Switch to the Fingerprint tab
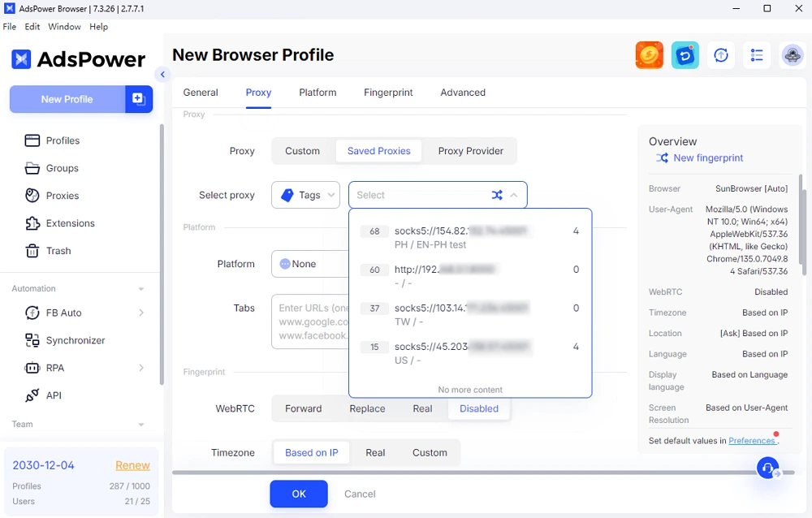This screenshot has width=812, height=518. coord(388,93)
